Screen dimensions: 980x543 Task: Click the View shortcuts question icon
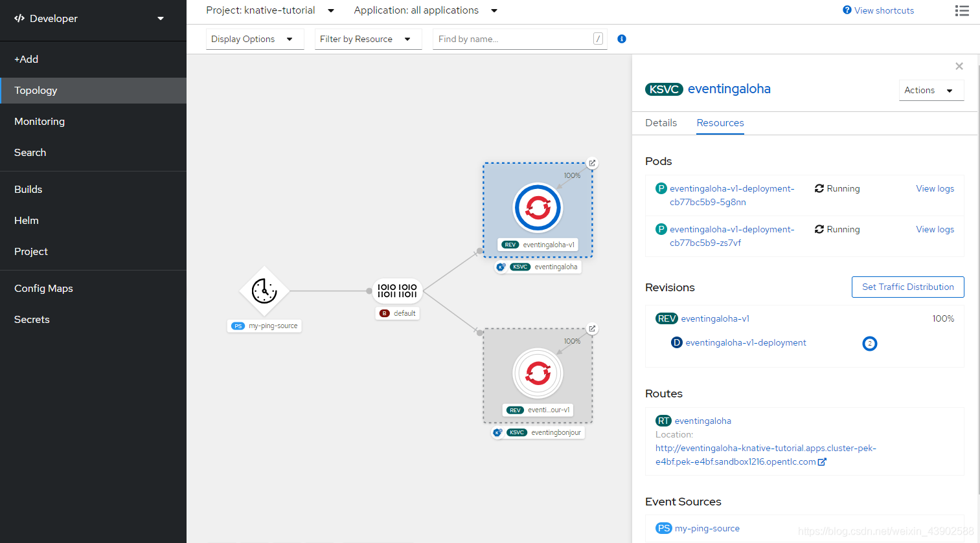847,10
